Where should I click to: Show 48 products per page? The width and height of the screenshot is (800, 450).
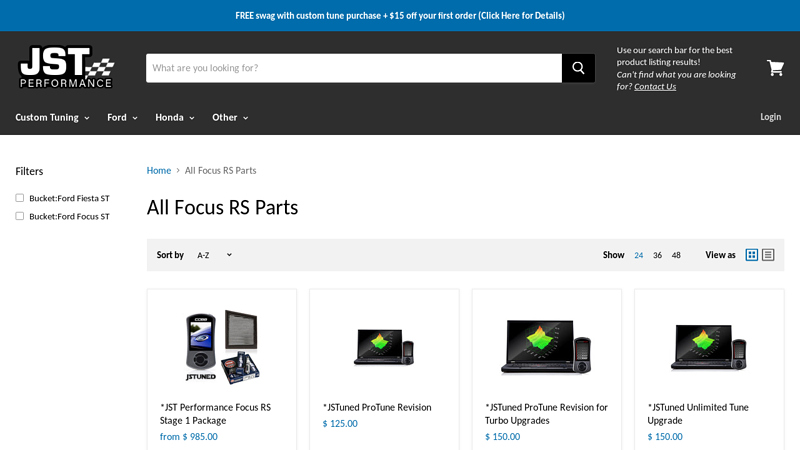coord(676,255)
